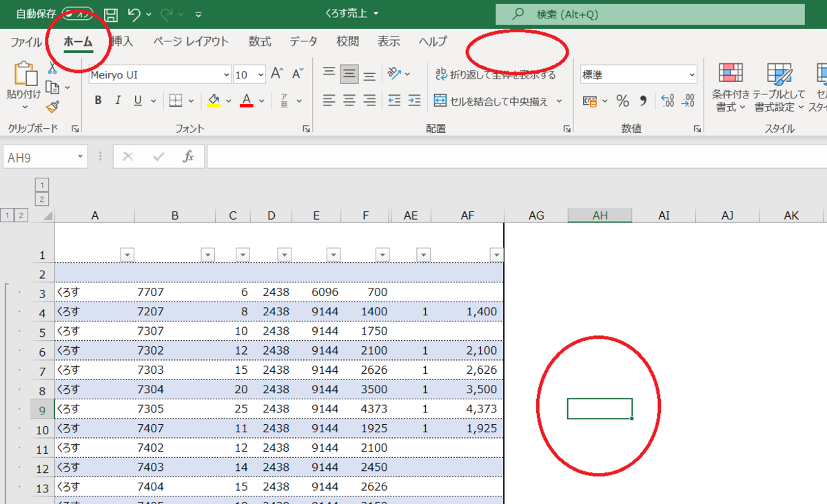Viewport: 827px width, 504px height.
Task: Expand the セルを結合して中央揃え dropdown arrow
Action: pyautogui.click(x=559, y=101)
